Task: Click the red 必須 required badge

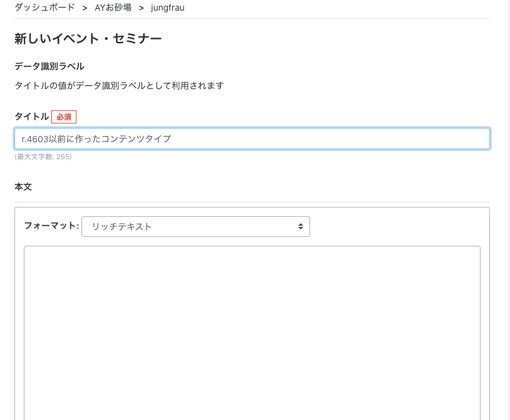Action: coord(64,117)
